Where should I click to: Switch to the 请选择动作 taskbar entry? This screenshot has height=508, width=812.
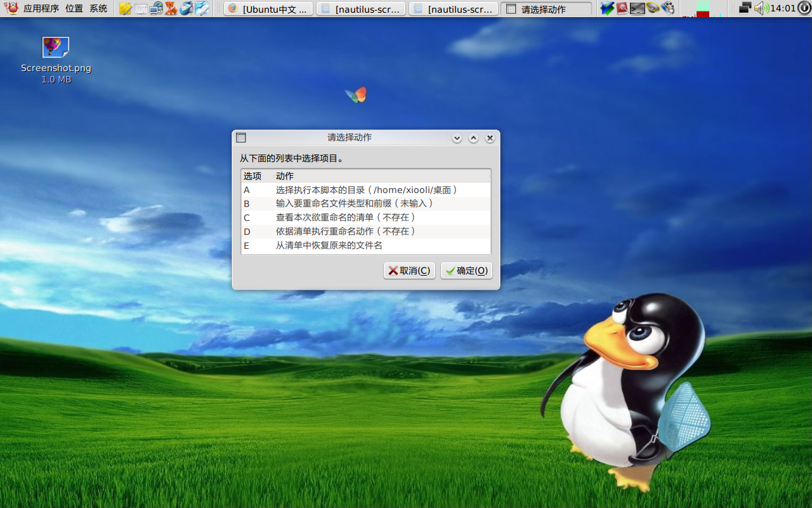546,9
